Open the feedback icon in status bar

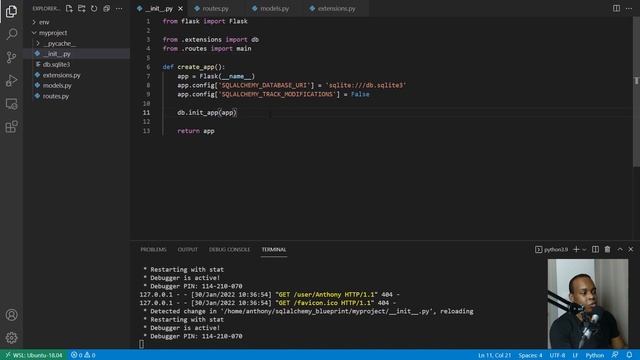coord(615,355)
